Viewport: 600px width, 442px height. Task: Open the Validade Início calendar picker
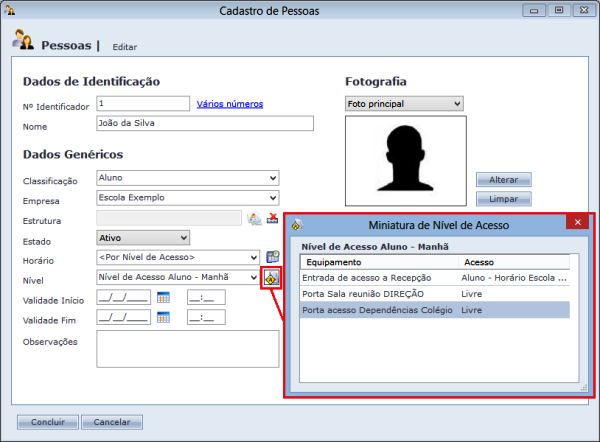click(x=164, y=297)
